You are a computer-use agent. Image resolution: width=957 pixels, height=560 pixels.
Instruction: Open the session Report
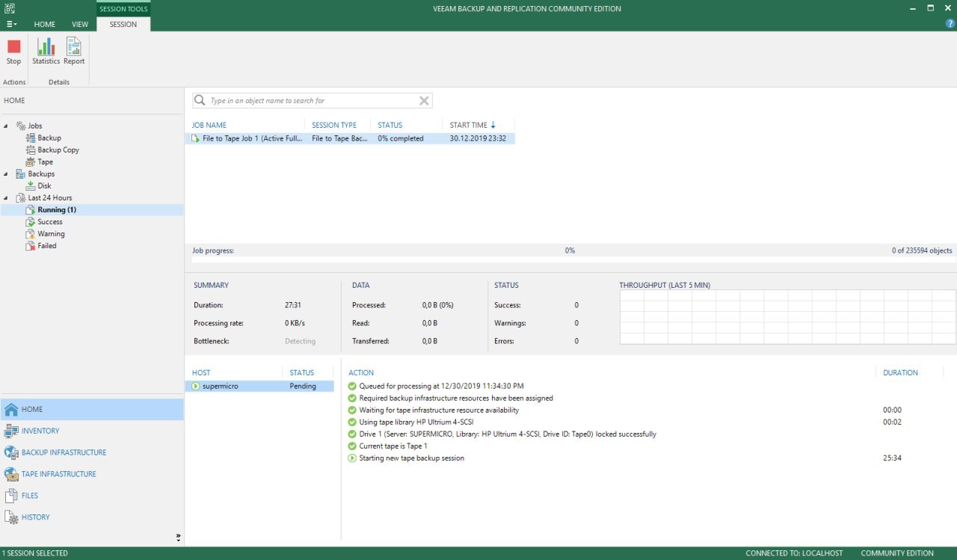click(x=74, y=52)
